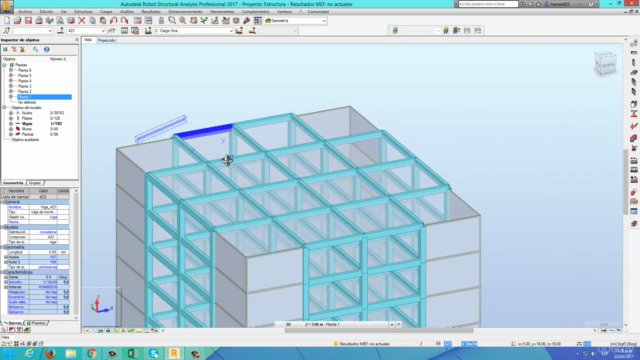Open Google Chrome from the taskbar
The height and width of the screenshot is (360, 640).
coord(91,353)
